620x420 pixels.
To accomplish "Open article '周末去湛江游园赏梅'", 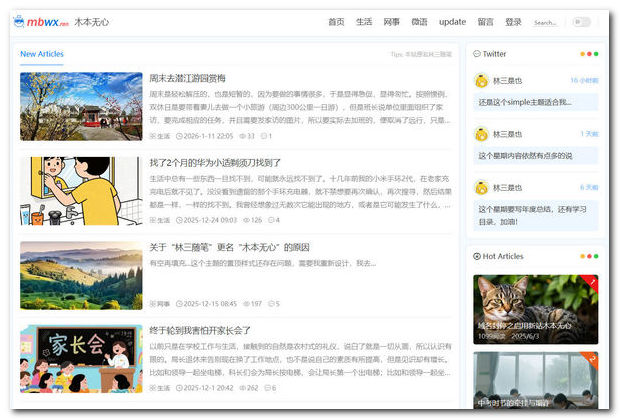I will click(187, 78).
